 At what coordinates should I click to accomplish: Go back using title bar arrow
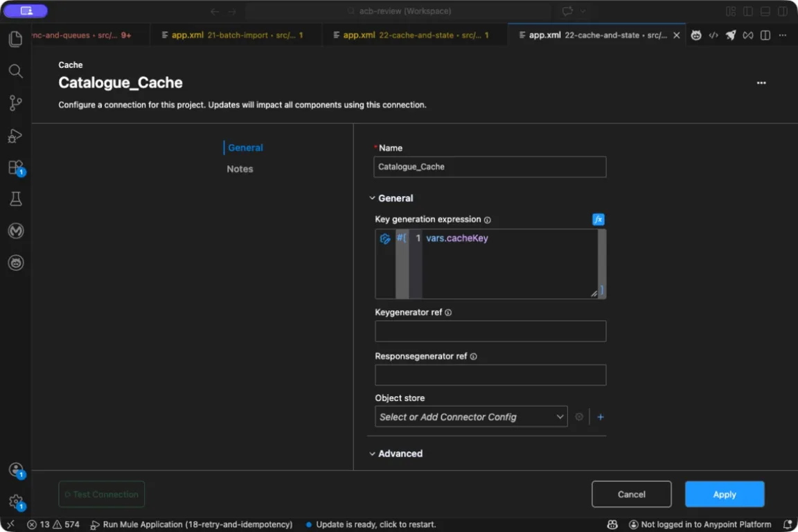click(215, 10)
